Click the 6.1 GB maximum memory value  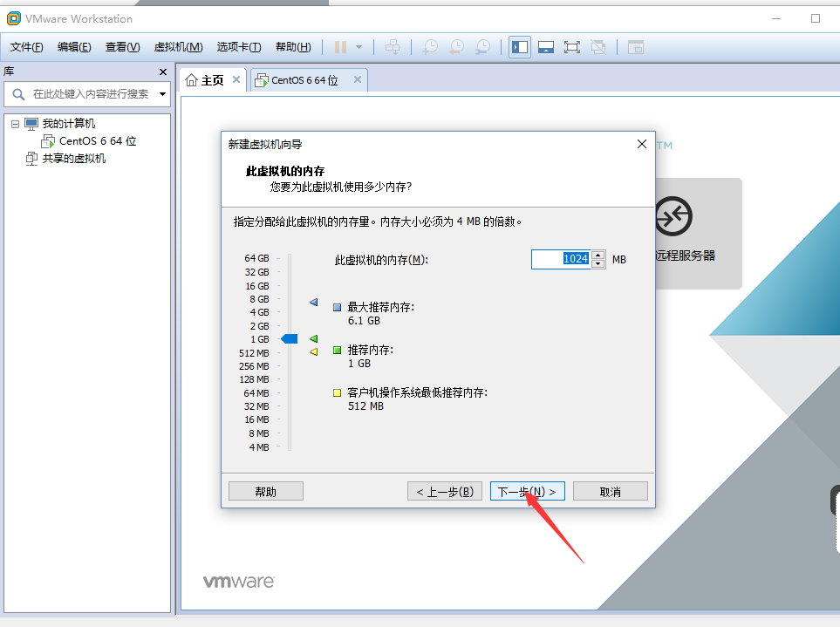(365, 321)
